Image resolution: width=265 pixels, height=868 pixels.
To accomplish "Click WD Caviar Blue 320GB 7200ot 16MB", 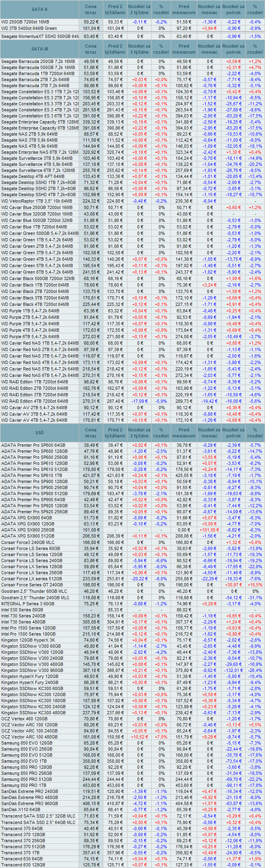I will click(x=37, y=214).
